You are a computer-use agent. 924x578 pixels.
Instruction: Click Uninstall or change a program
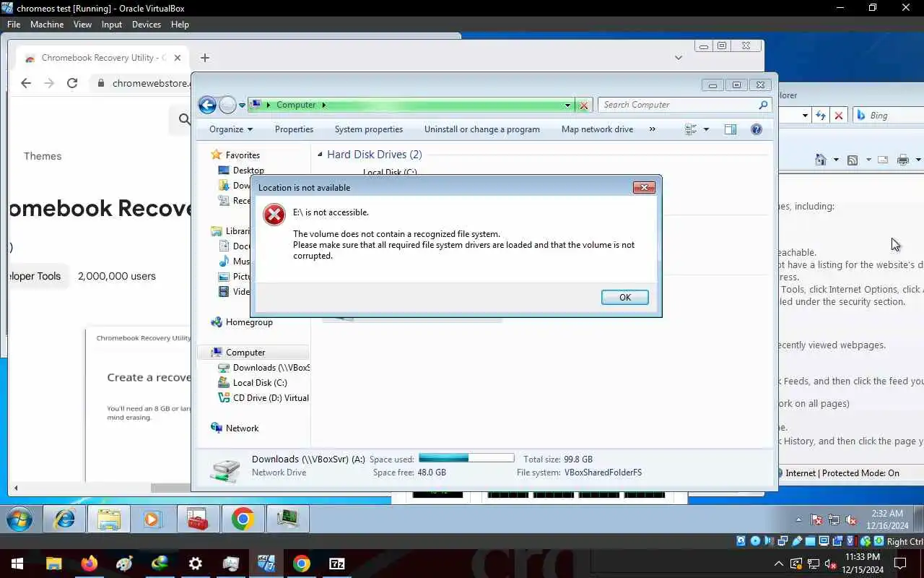click(482, 129)
